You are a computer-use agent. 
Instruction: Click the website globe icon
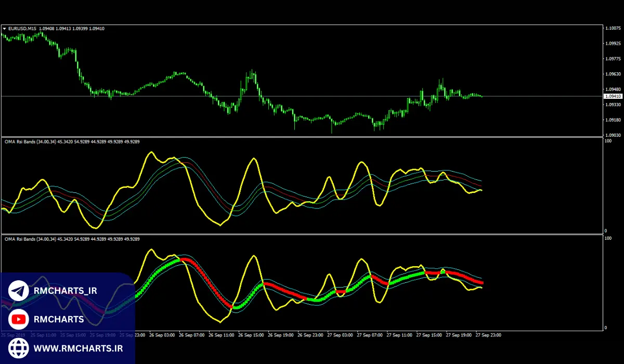tap(19, 347)
